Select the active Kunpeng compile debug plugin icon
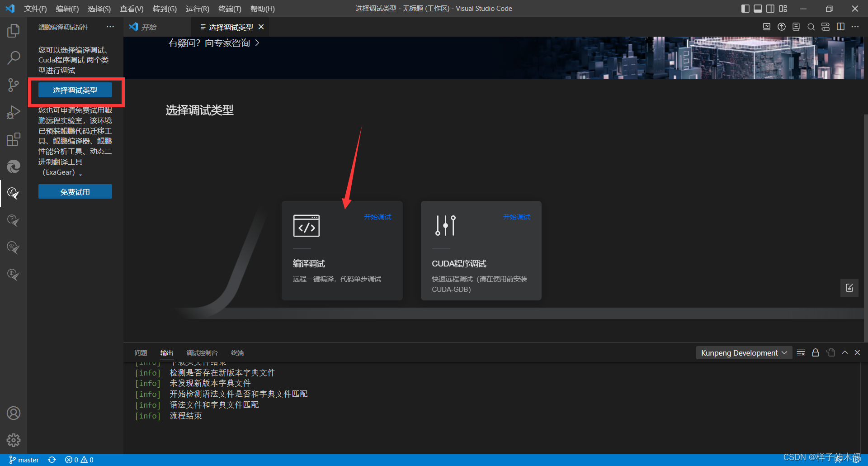868x466 pixels. coord(14,194)
